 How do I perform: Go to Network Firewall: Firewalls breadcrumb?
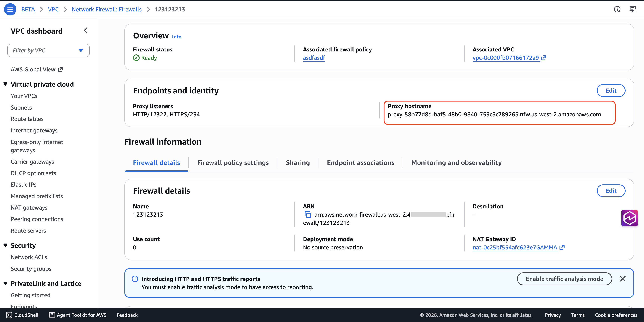[107, 9]
